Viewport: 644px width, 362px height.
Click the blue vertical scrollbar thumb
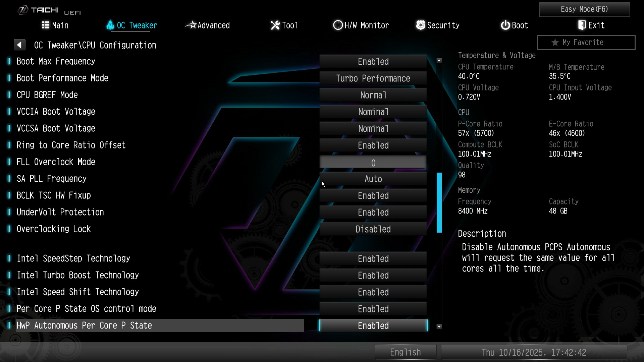click(439, 202)
